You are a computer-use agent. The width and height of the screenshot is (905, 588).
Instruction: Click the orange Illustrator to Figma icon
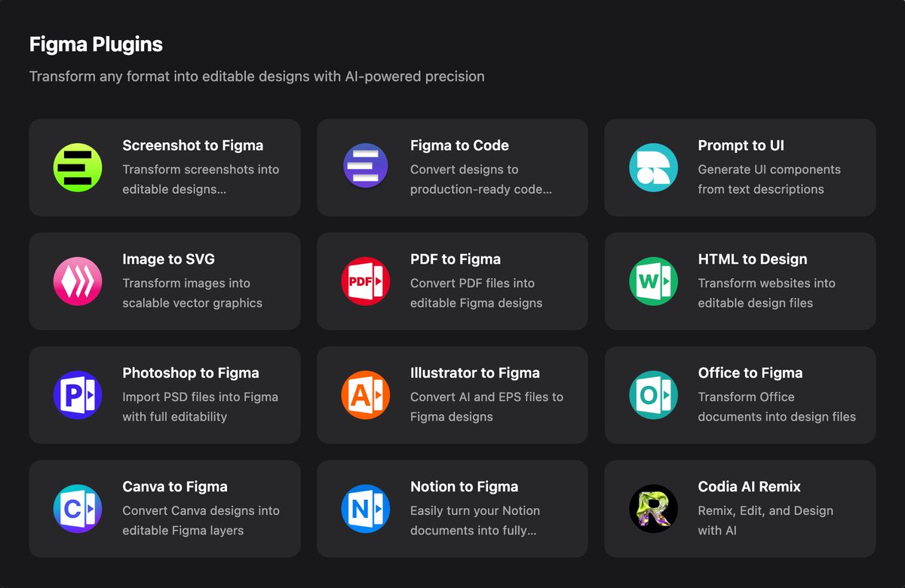[366, 395]
